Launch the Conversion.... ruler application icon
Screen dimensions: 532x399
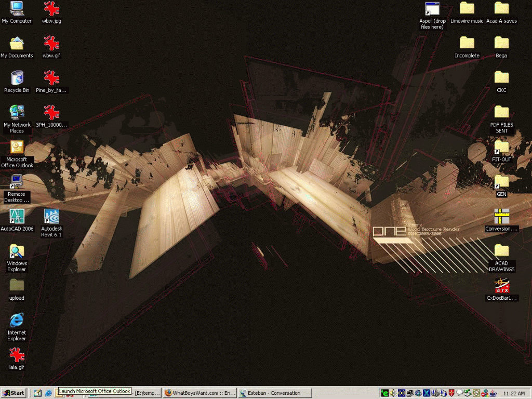click(501, 220)
